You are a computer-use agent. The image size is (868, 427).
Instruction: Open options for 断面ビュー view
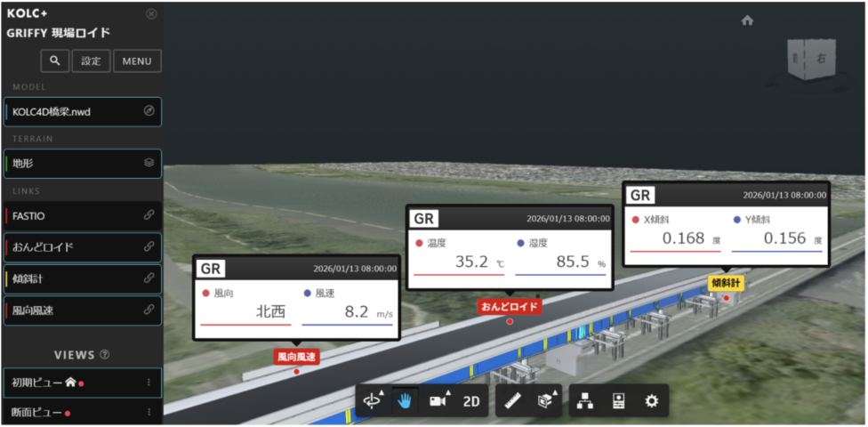tap(149, 413)
